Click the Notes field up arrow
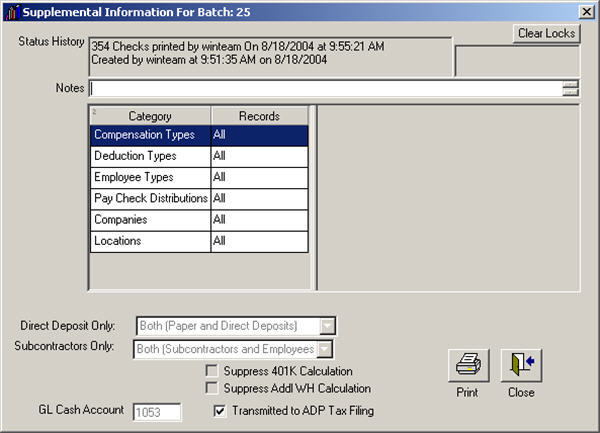 tap(571, 84)
